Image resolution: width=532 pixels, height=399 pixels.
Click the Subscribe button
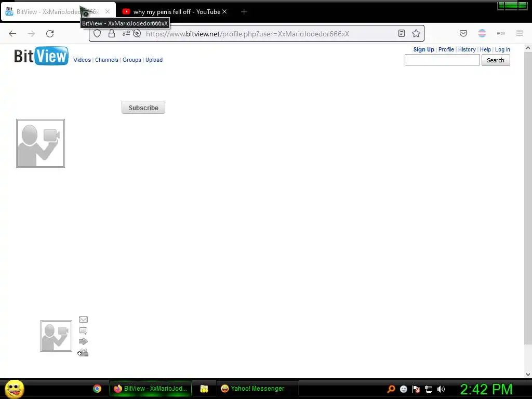coord(143,108)
